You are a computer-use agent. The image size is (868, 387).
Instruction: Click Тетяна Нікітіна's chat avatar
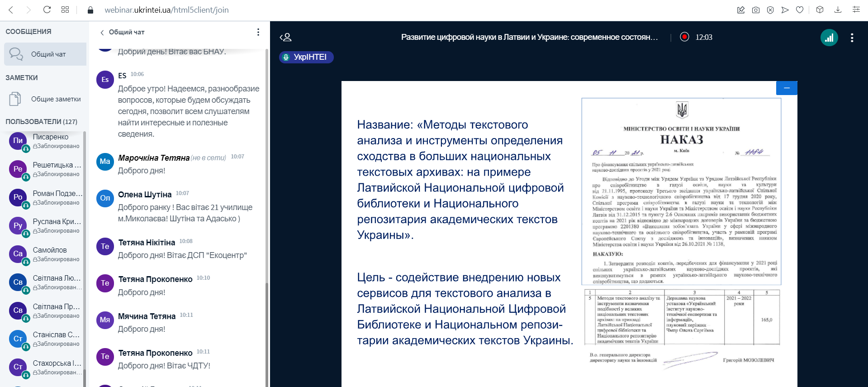tap(105, 247)
